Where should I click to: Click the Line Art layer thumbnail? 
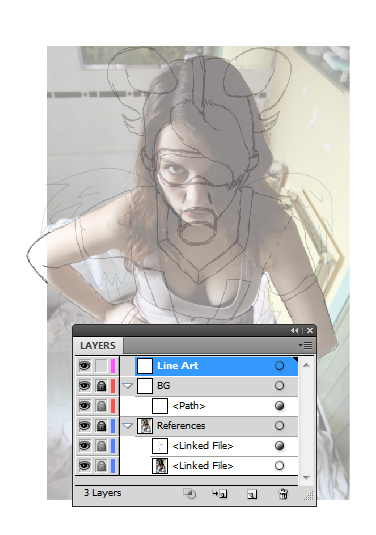click(x=145, y=366)
